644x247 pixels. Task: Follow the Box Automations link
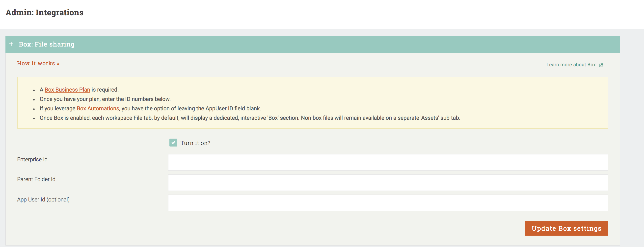98,108
